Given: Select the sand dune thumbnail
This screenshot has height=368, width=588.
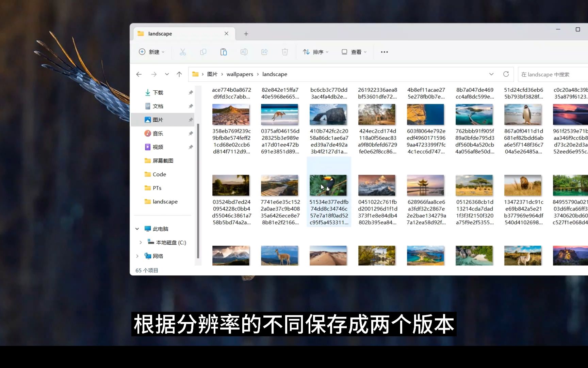Looking at the screenshot, I should pyautogui.click(x=328, y=256).
